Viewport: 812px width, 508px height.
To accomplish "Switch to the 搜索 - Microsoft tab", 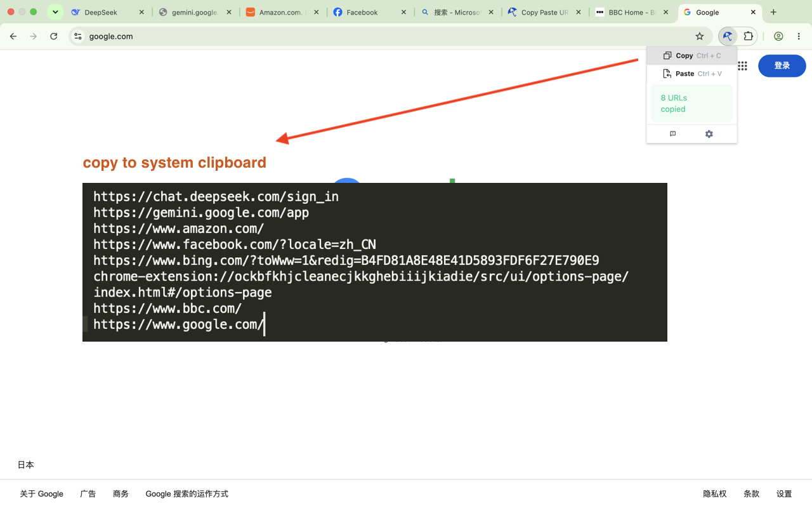I will pos(457,12).
